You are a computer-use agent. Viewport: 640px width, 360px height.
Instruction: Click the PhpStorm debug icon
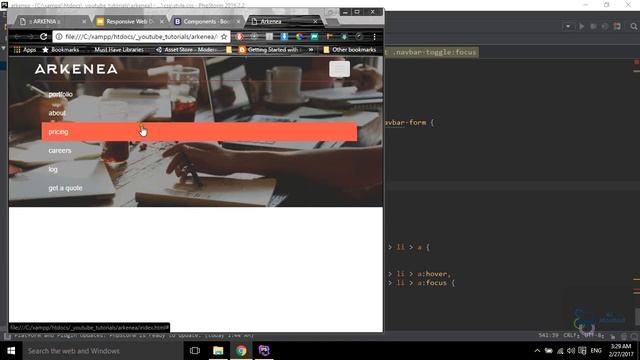click(x=593, y=27)
